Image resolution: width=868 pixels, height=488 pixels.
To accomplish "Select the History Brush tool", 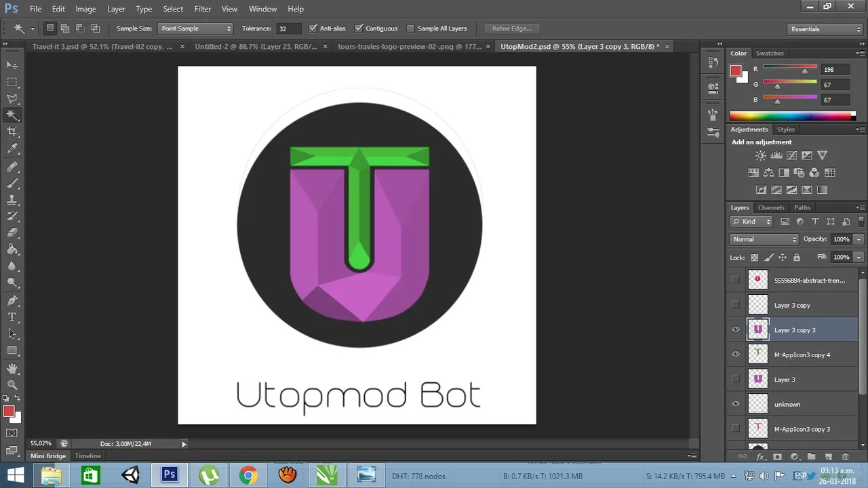I will click(12, 216).
